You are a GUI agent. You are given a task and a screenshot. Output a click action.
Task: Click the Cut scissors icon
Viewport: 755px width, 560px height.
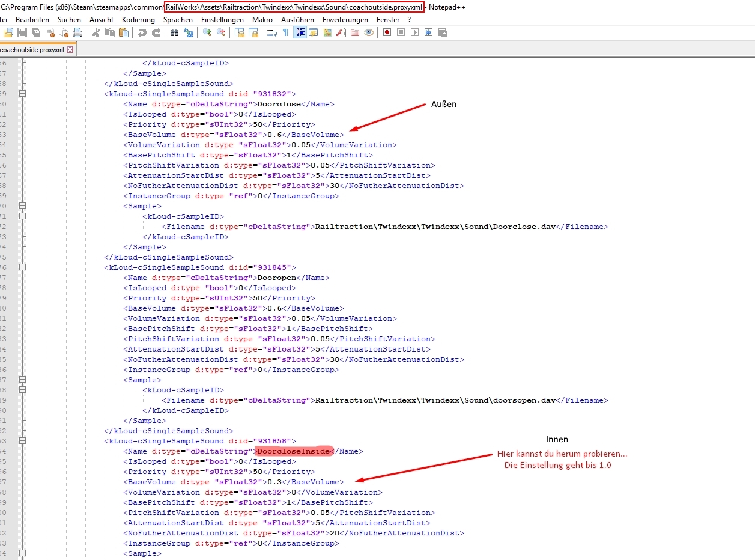(96, 32)
